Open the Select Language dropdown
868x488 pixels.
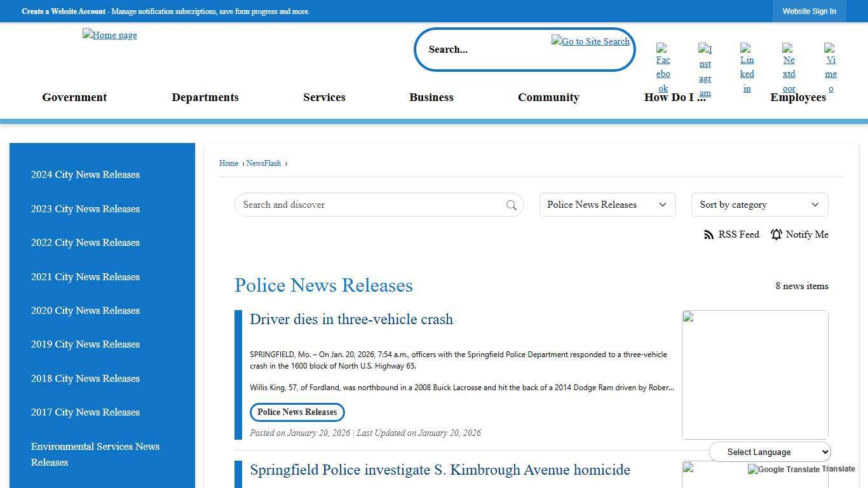pyautogui.click(x=770, y=452)
